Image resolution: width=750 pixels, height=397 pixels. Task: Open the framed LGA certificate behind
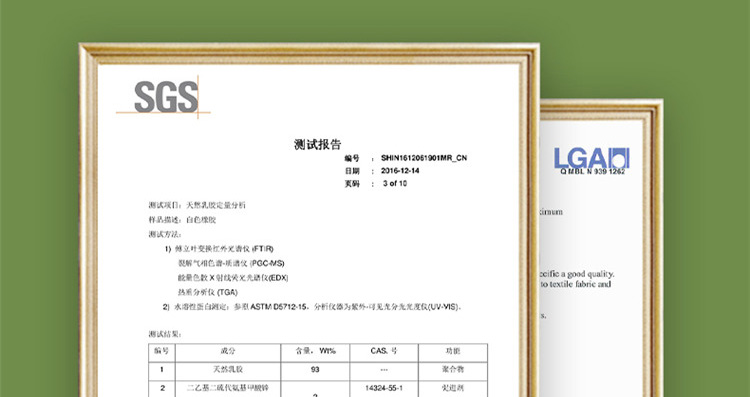tap(601, 248)
